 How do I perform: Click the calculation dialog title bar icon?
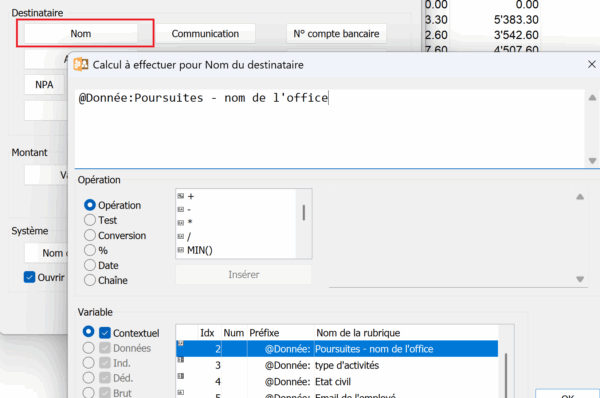click(81, 64)
